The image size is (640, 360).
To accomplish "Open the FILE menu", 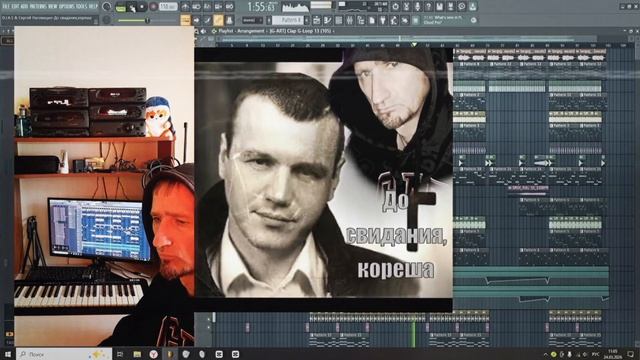I will click(x=6, y=7).
